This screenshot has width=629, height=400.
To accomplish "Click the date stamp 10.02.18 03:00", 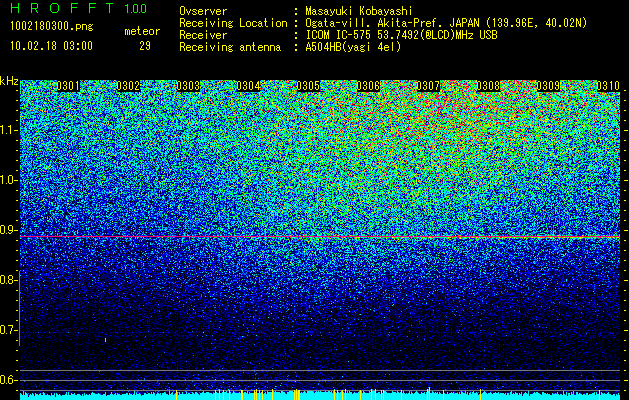I will [x=51, y=46].
